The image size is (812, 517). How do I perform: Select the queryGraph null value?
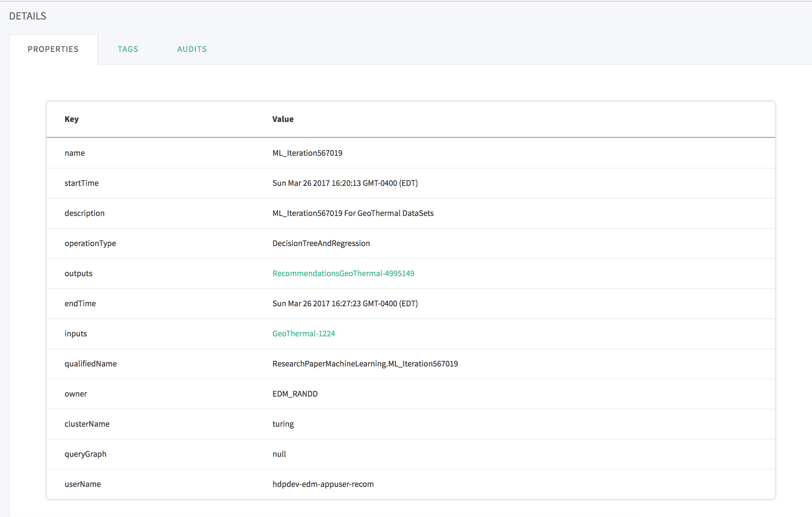click(x=279, y=454)
